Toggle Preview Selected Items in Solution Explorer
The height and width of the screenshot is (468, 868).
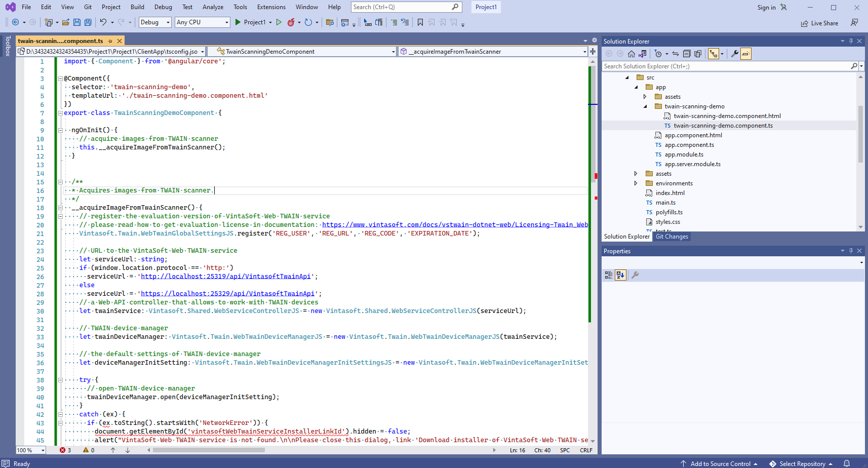745,54
